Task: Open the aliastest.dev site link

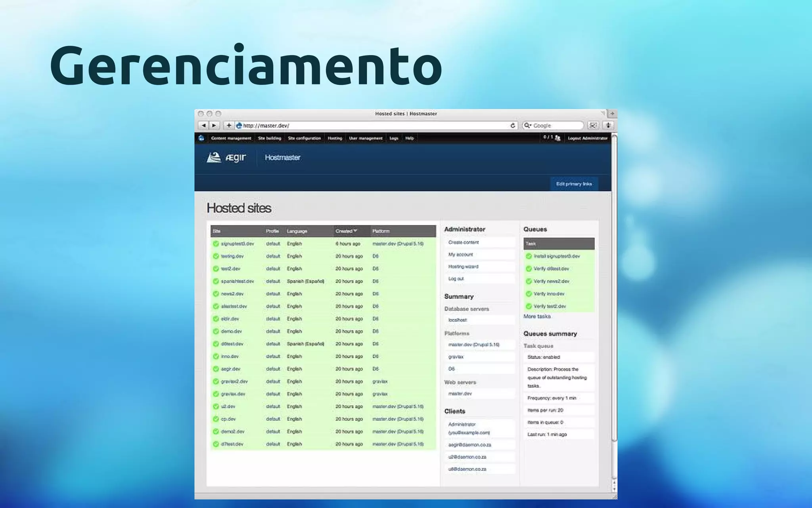Action: [x=234, y=306]
